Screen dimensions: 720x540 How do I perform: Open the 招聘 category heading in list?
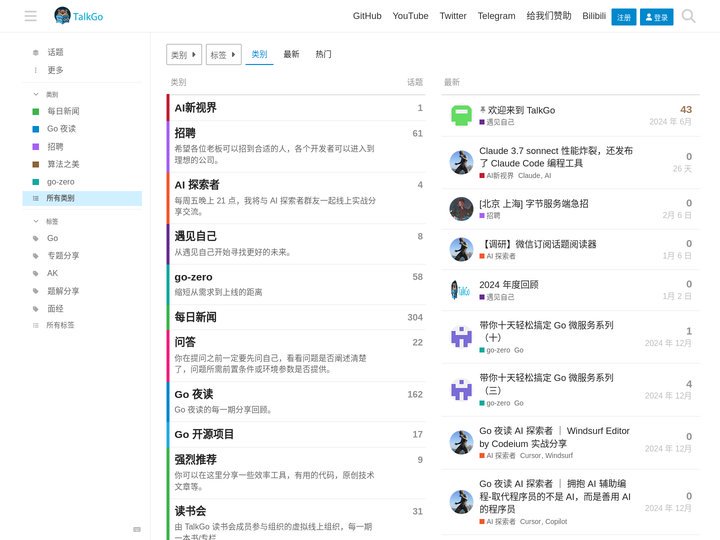point(185,133)
